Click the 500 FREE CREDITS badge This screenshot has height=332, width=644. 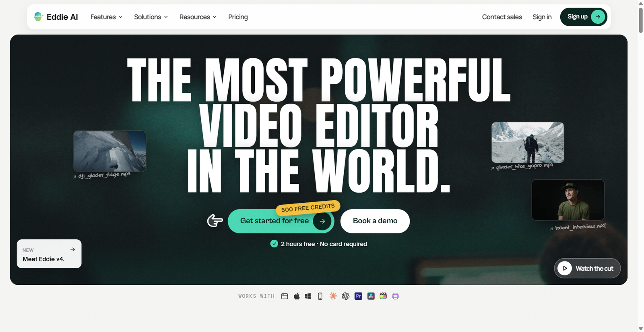tap(308, 208)
